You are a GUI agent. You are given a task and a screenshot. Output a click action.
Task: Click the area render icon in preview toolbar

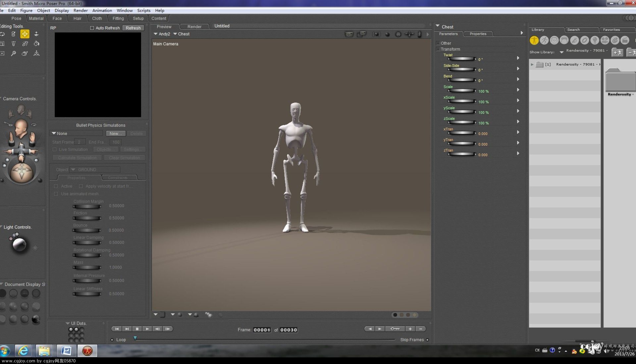[361, 34]
